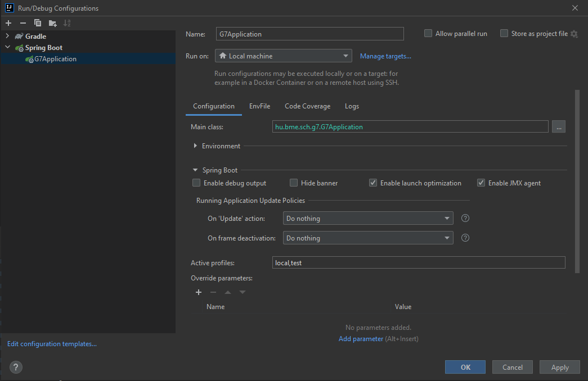588x381 pixels.
Task: Click the Value column header
Action: point(403,306)
